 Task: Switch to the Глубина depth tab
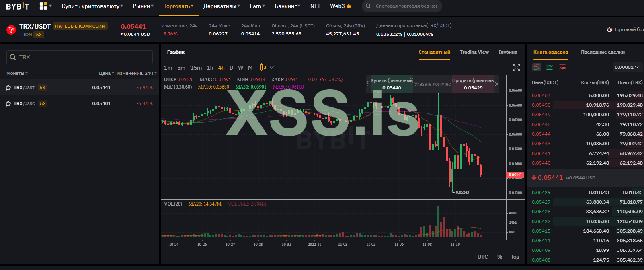click(508, 52)
